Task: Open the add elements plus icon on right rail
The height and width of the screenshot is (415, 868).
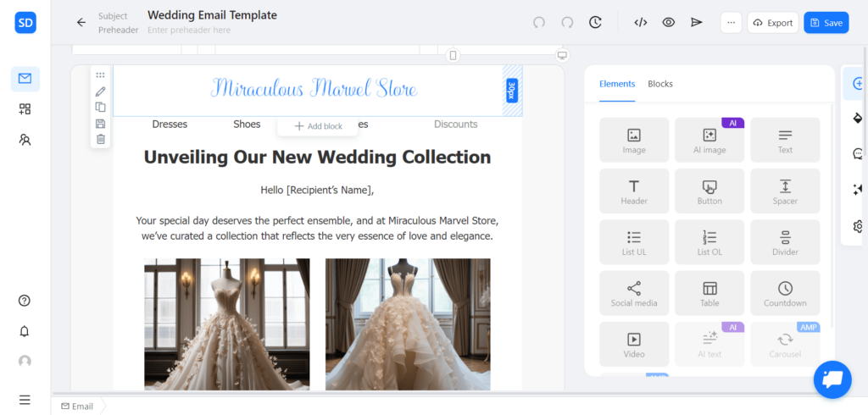Action: [x=857, y=84]
